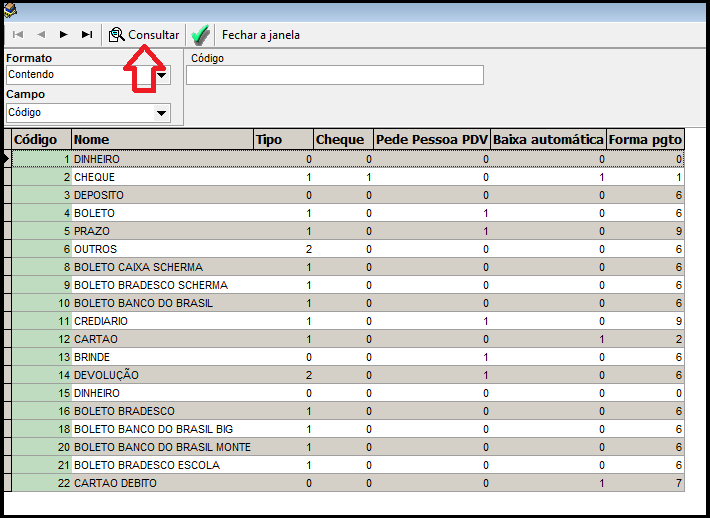710x518 pixels.
Task: Jump to last record navigation arrow
Action: (87, 34)
